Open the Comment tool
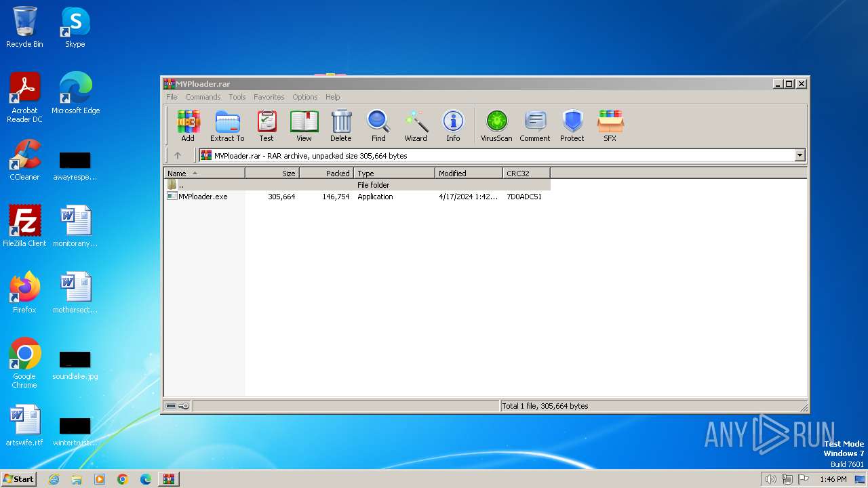The image size is (868, 488). [x=535, y=126]
